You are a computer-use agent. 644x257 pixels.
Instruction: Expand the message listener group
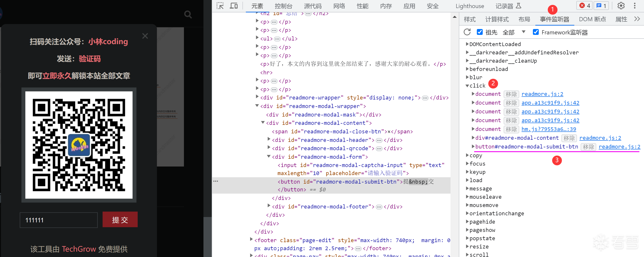(467, 188)
